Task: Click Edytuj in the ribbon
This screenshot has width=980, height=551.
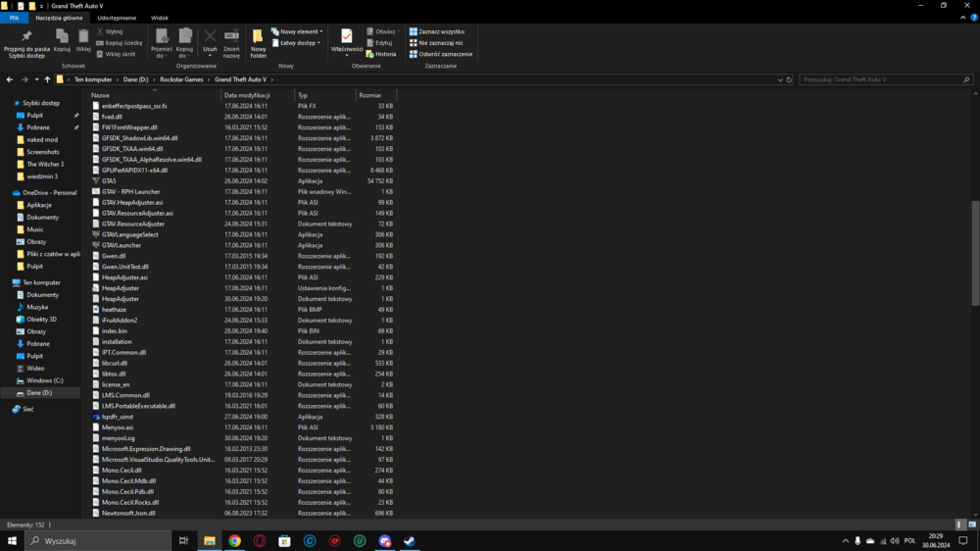Action: (x=379, y=42)
